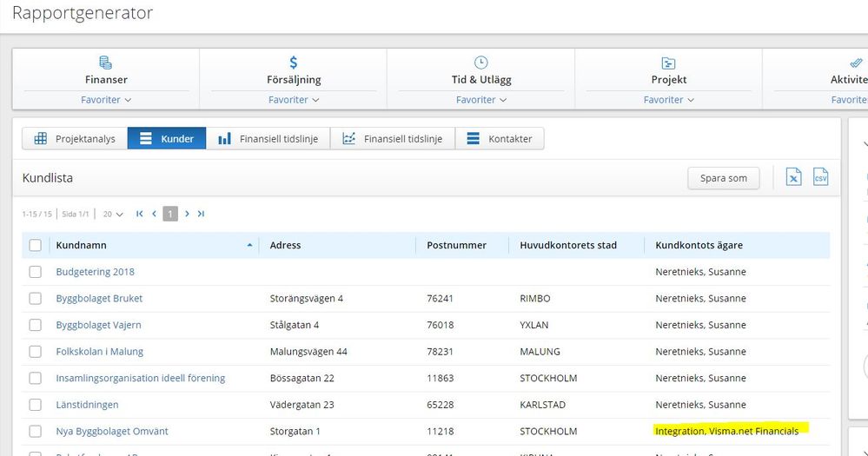Image resolution: width=868 pixels, height=456 pixels.
Task: Click the Spara som button
Action: click(x=723, y=178)
